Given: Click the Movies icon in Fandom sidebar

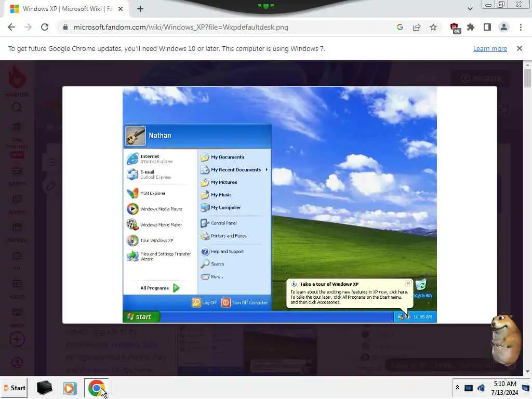Looking at the screenshot, I should 17,228.
